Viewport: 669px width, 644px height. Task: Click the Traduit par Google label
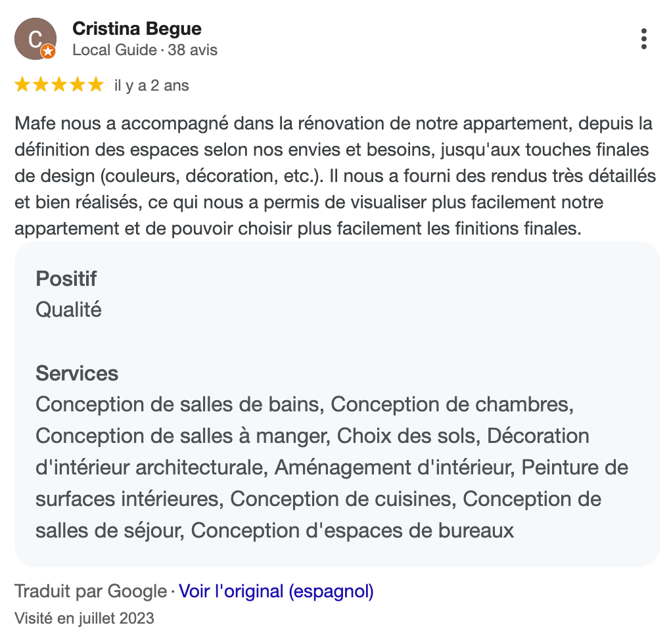91,591
